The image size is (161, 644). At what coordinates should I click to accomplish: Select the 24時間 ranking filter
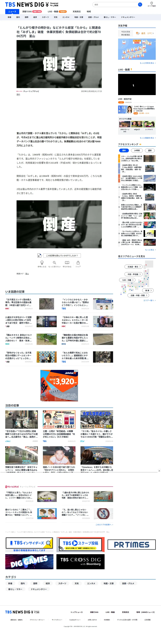click(137, 150)
